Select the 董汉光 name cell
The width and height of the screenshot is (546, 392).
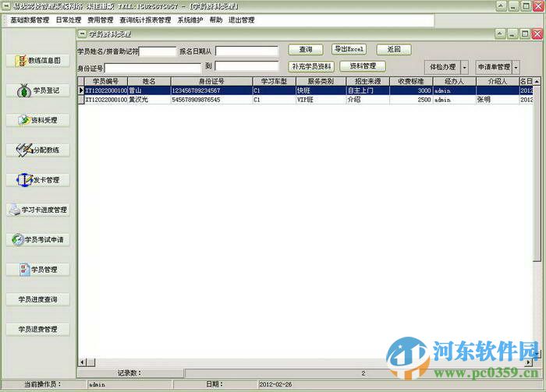click(x=149, y=100)
